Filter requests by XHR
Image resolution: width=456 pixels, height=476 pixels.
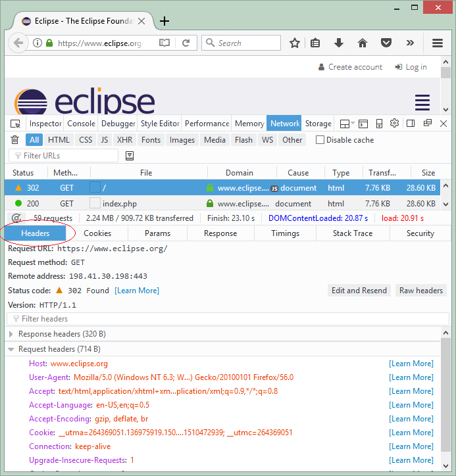pyautogui.click(x=124, y=140)
